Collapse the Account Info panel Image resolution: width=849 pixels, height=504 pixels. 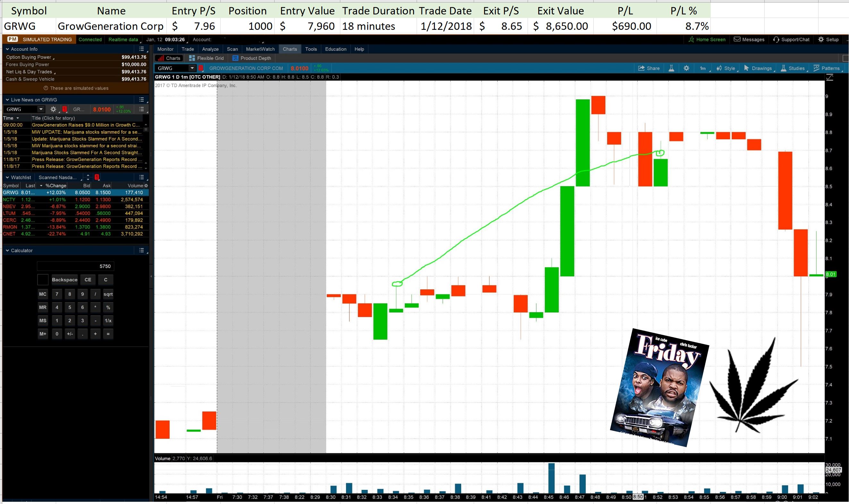7,49
